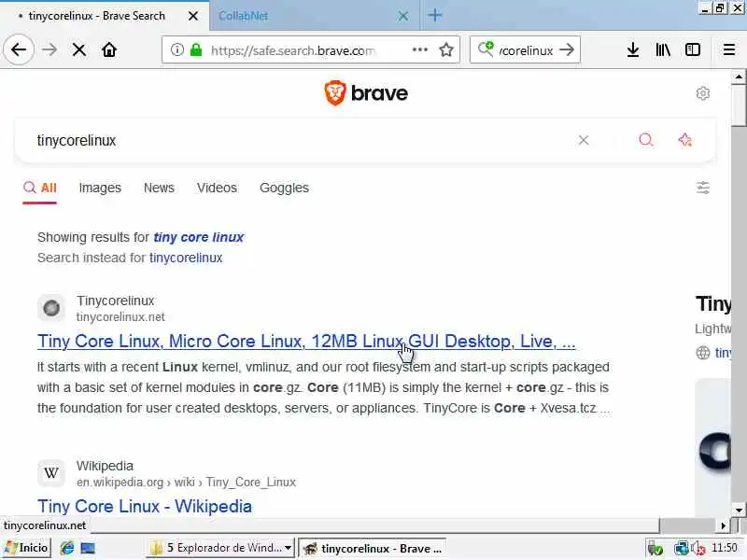Click the Wikipedia W favicon
The image size is (747, 560).
tap(51, 473)
